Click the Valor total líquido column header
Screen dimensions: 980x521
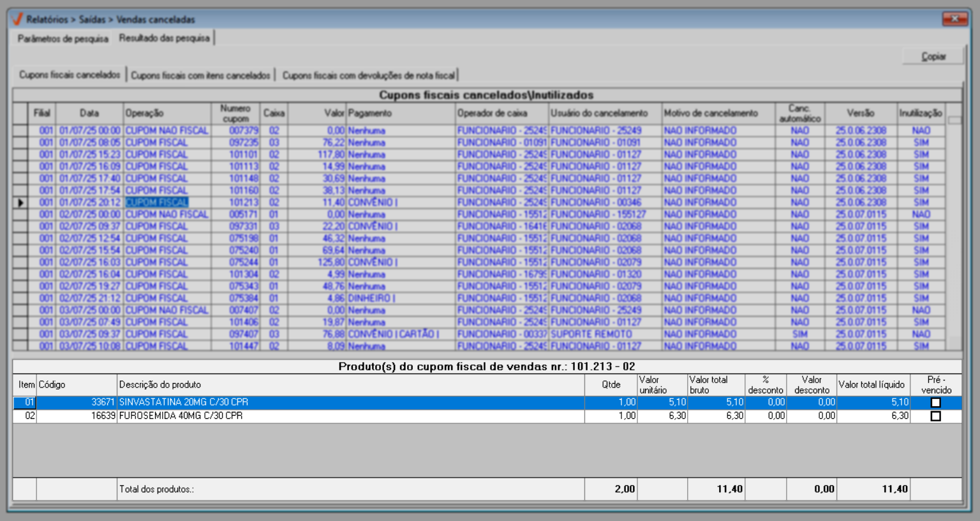pos(872,384)
